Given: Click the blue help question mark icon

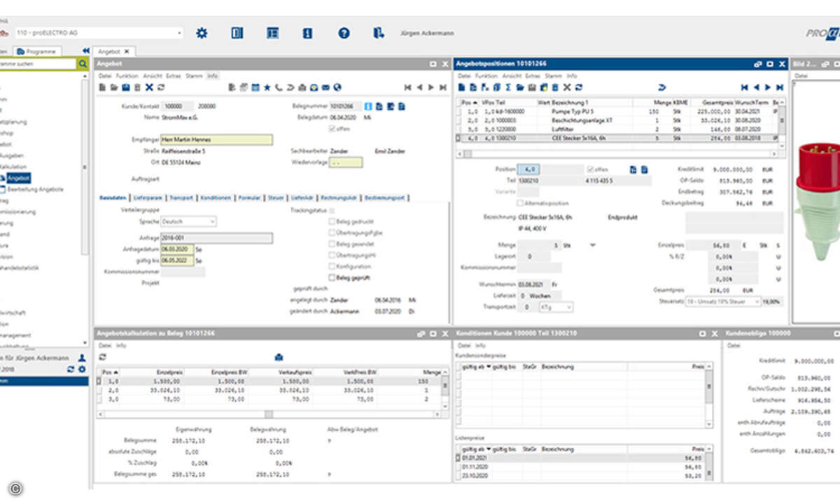Looking at the screenshot, I should (344, 33).
